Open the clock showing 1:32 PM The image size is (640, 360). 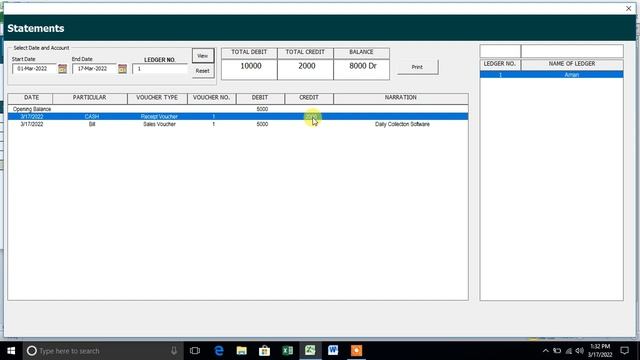coord(600,351)
